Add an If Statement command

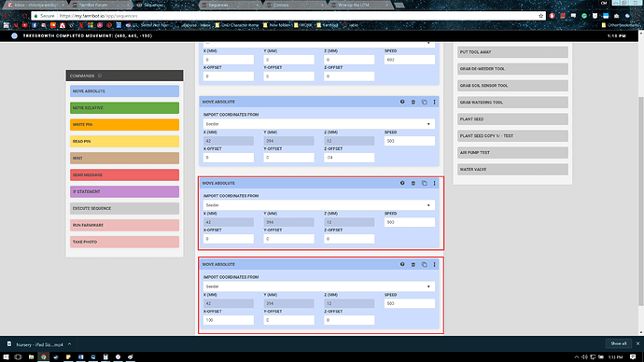(x=124, y=191)
